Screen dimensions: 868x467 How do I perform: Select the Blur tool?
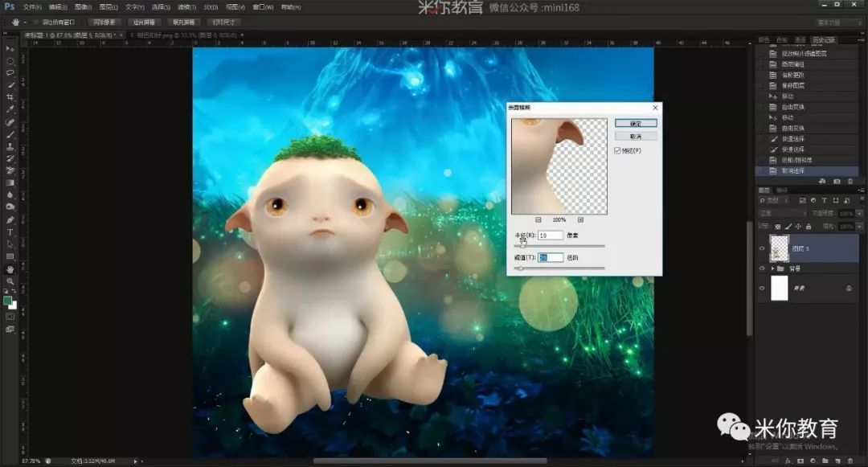coord(10,195)
